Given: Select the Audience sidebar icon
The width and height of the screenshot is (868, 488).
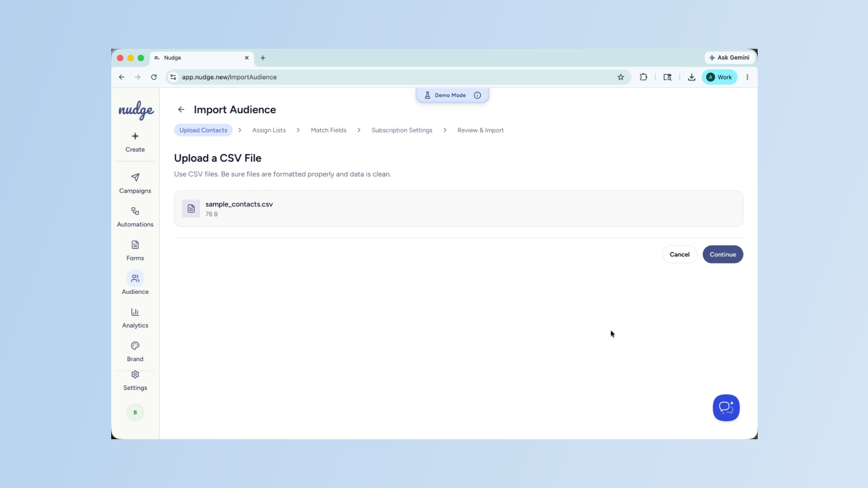Looking at the screenshot, I should tap(135, 278).
